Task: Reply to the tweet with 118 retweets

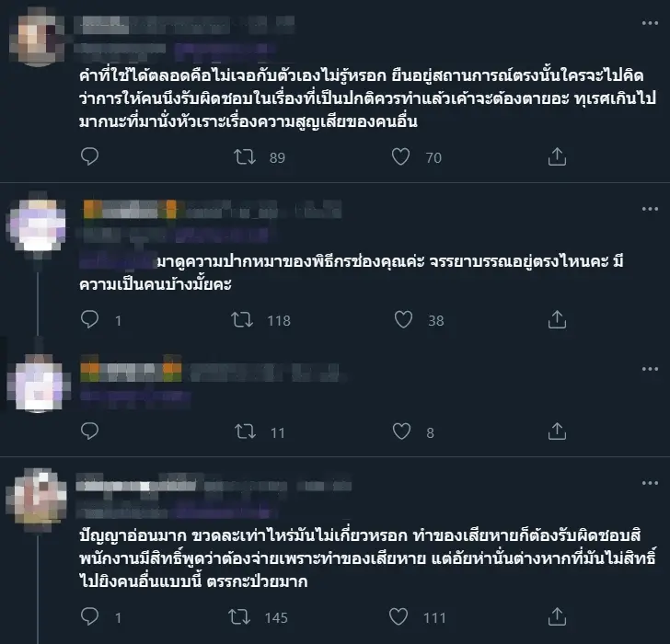Action: pos(90,319)
